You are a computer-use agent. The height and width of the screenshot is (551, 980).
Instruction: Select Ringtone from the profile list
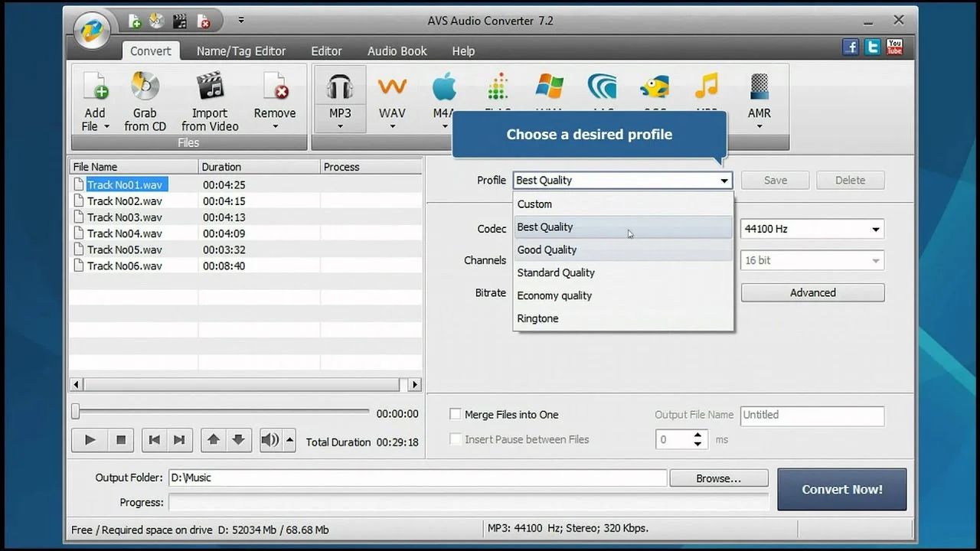(x=537, y=318)
